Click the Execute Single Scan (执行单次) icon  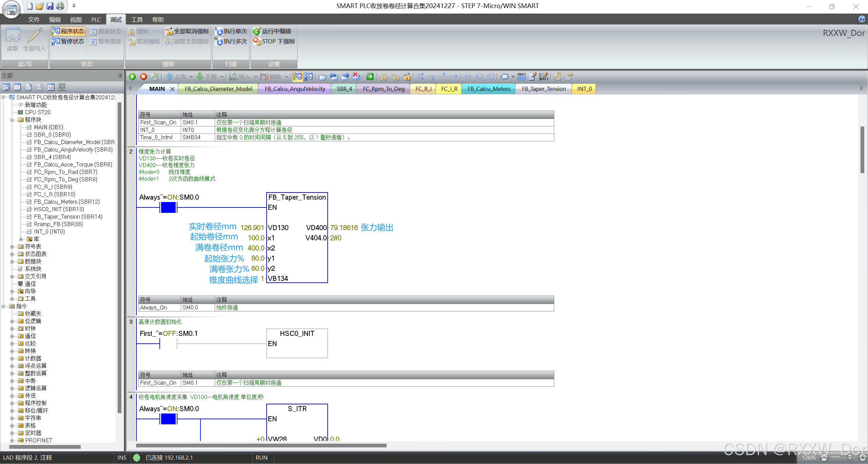pyautogui.click(x=219, y=32)
